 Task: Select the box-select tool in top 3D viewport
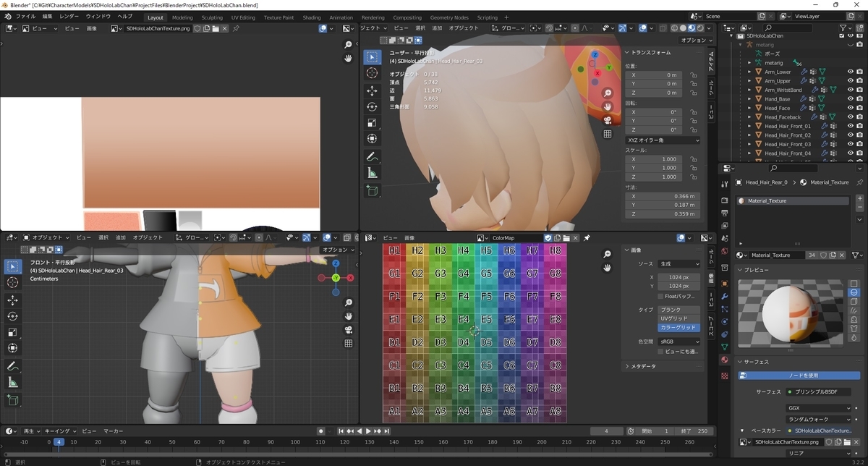tap(371, 57)
